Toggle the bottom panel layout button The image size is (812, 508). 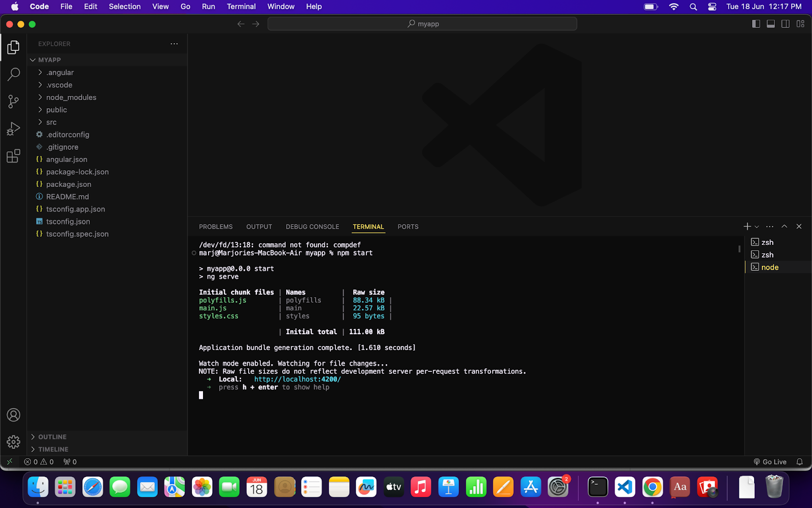[770, 24]
